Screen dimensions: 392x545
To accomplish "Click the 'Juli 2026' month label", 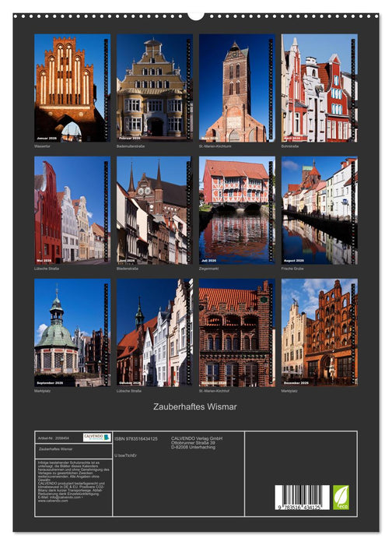I will pos(208,261).
